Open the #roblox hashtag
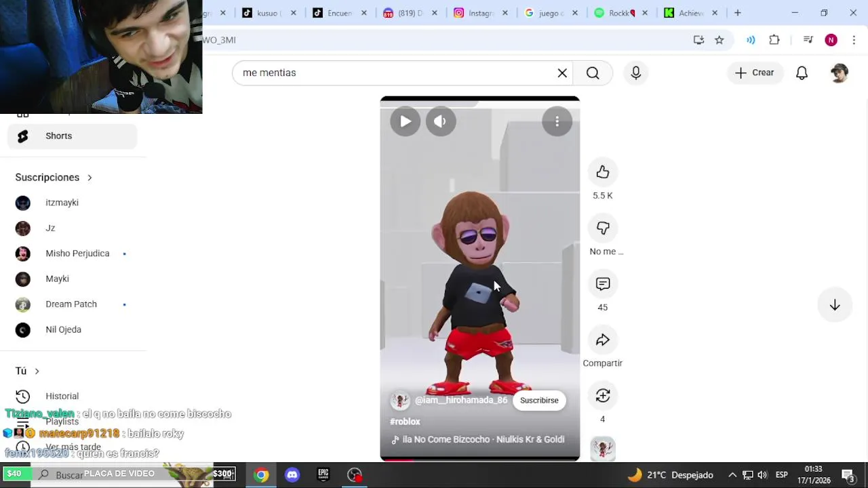 pos(405,422)
